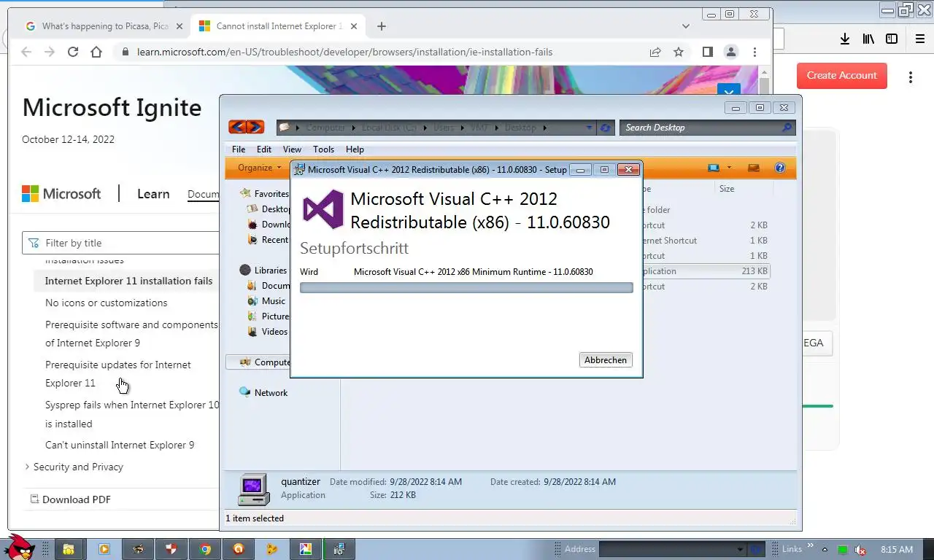Open Explorer's File menu

click(239, 149)
